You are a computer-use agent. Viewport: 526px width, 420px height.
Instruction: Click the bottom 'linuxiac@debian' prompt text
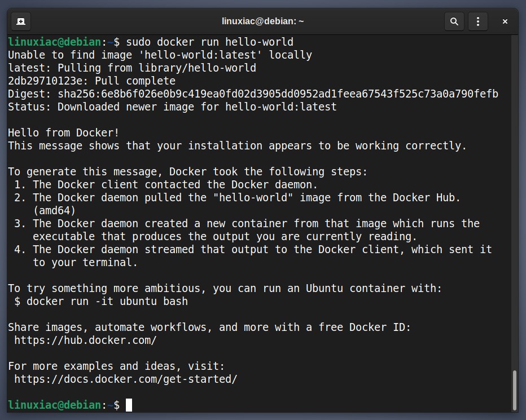[55, 405]
